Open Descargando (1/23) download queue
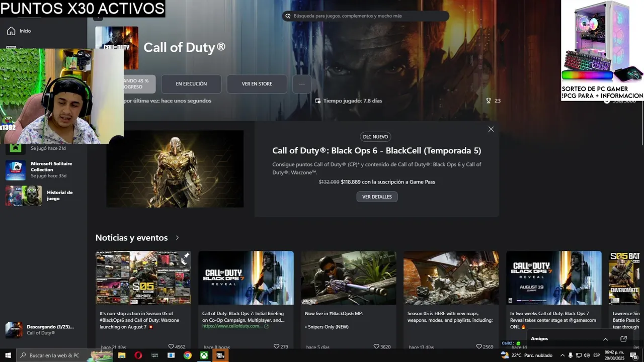This screenshot has height=362, width=644. pyautogui.click(x=44, y=330)
